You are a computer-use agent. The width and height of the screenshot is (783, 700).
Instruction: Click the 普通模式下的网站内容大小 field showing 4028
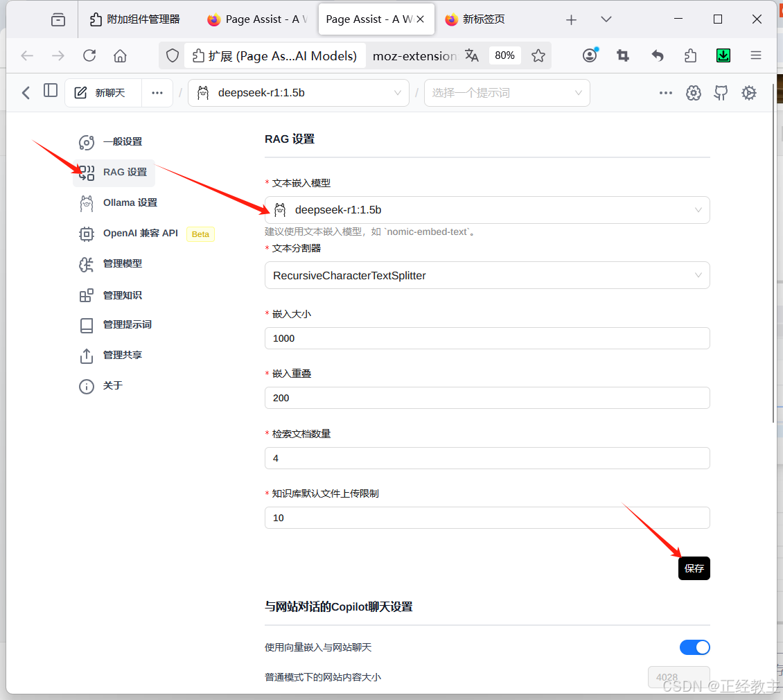pyautogui.click(x=678, y=677)
